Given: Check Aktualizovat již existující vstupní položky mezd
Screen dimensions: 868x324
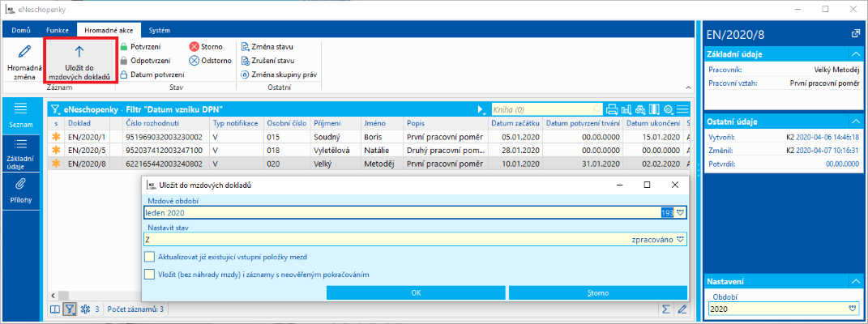Looking at the screenshot, I should pos(149,257).
